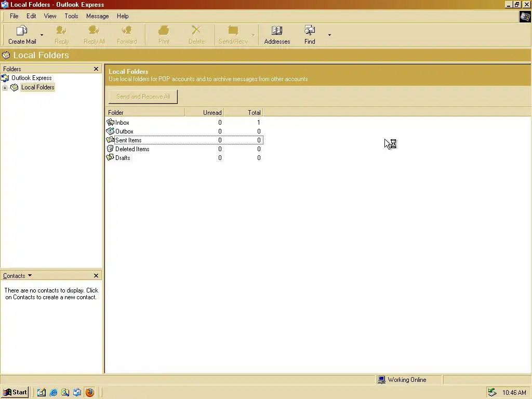Close the Contacts pane
This screenshot has width=532, height=399.
click(x=96, y=275)
